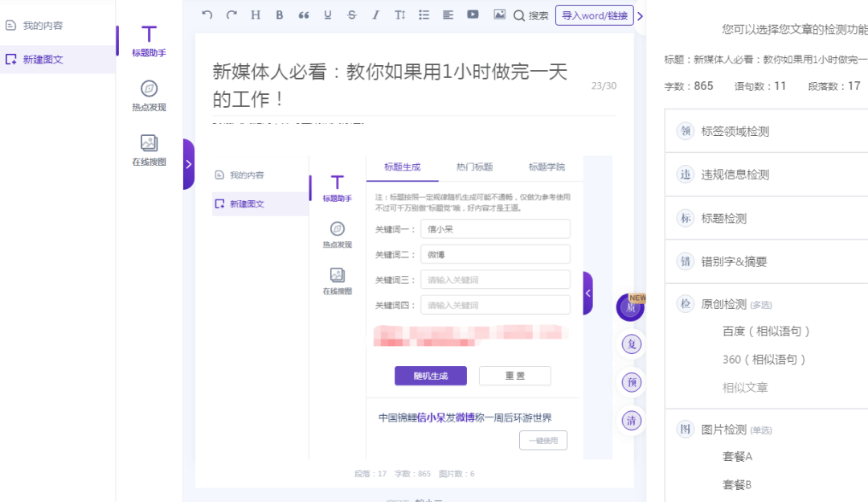This screenshot has width=868, height=502.
Task: Insert a blockquote using the quote icon
Action: coord(304,14)
